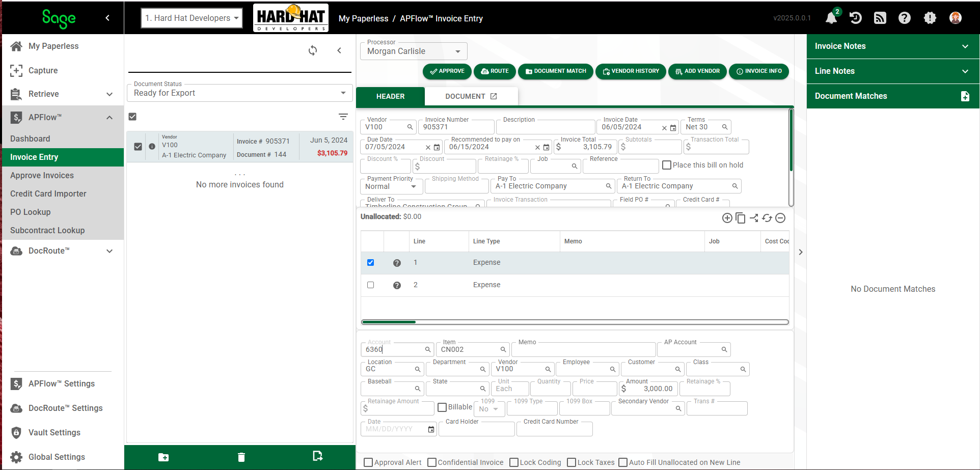Add a document match with the plus file icon
Viewport: 980px width, 470px height.
(x=965, y=96)
